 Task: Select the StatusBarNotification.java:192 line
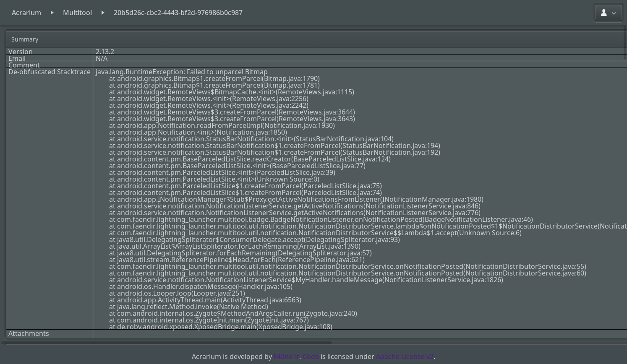[274, 152]
